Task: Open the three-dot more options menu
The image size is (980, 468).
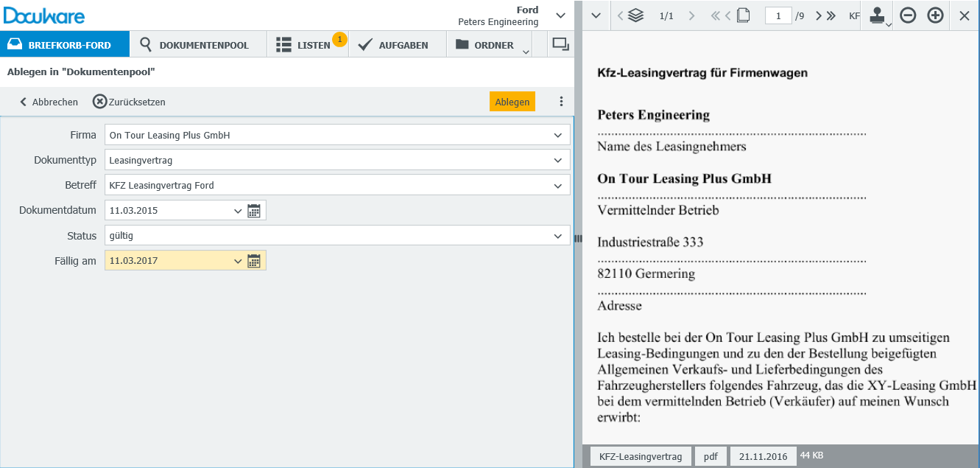Action: point(561,102)
